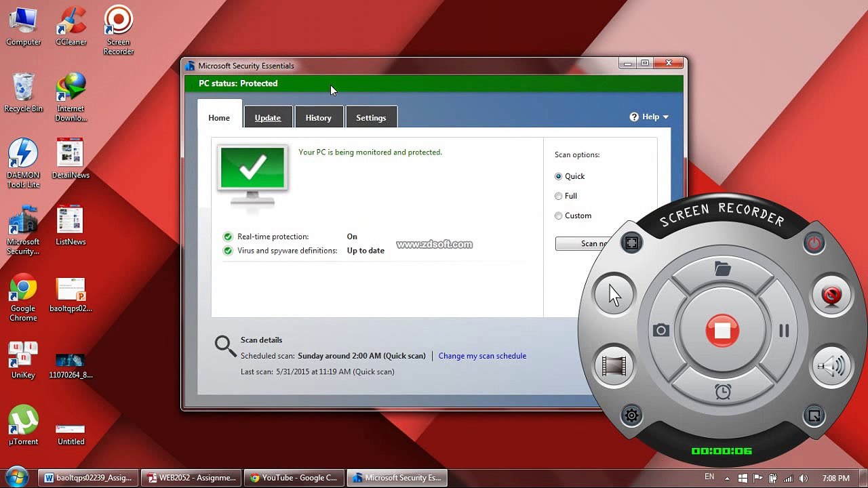
Task: Open the Computer desktop icon
Action: coord(23,27)
